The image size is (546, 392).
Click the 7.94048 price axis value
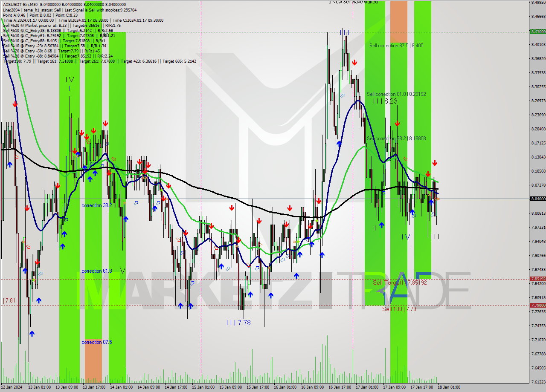point(538,241)
